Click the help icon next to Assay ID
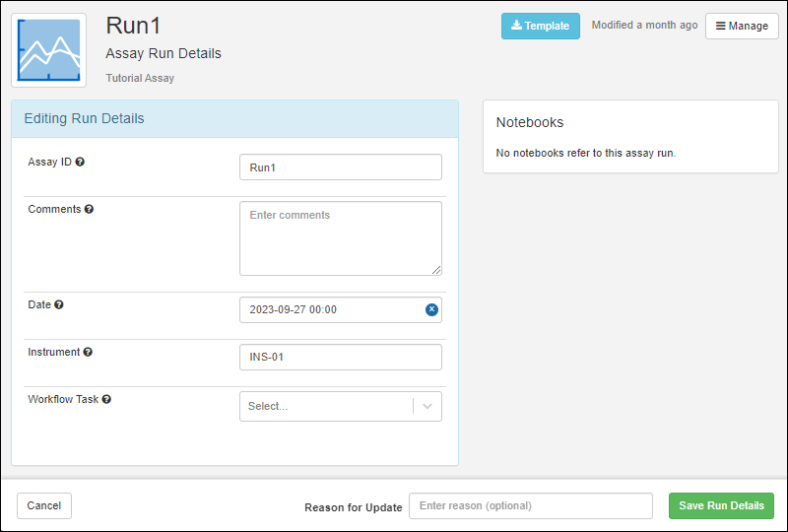This screenshot has width=788, height=532. point(80,163)
